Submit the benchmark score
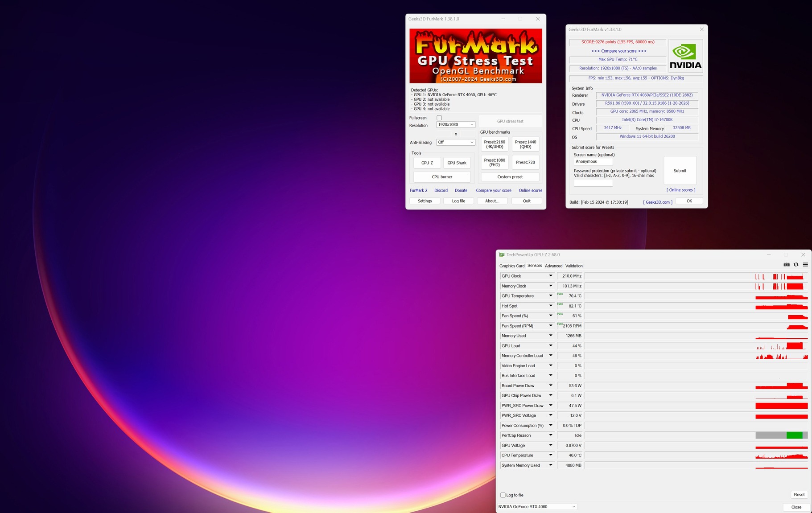Screen dimensions: 812x513 680,171
